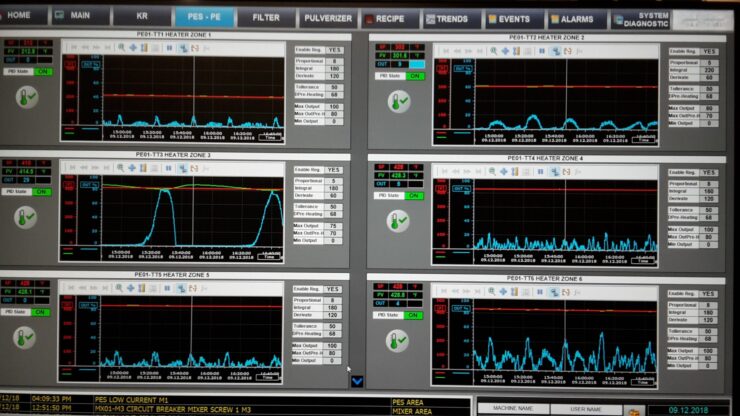Click the thermometer status icon for Heater Zone 3
This screenshot has width=740, height=416.
[x=25, y=218]
